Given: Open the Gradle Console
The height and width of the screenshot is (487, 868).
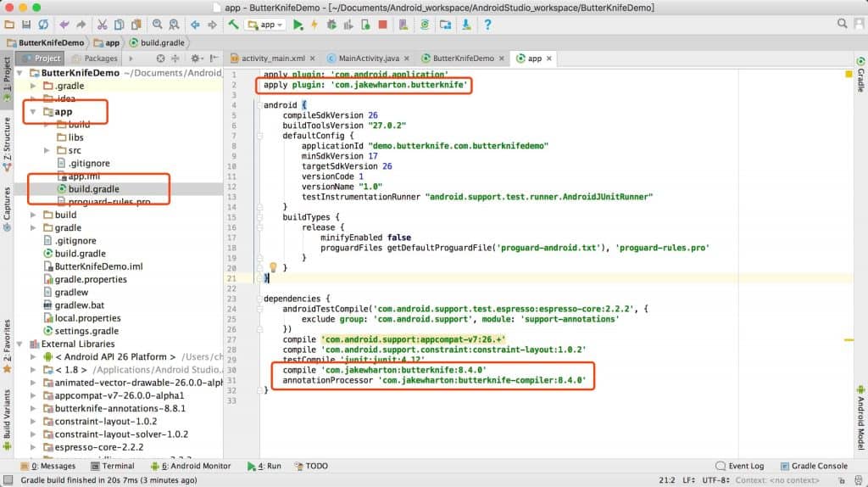Looking at the screenshot, I should pyautogui.click(x=814, y=466).
